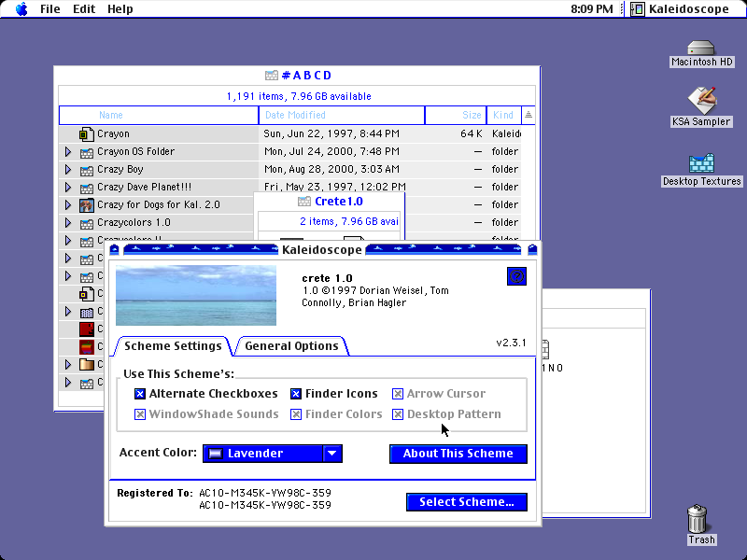Select the Crazy for Dogs for Kal. 2.0 name
Image resolution: width=747 pixels, height=560 pixels.
point(159,204)
